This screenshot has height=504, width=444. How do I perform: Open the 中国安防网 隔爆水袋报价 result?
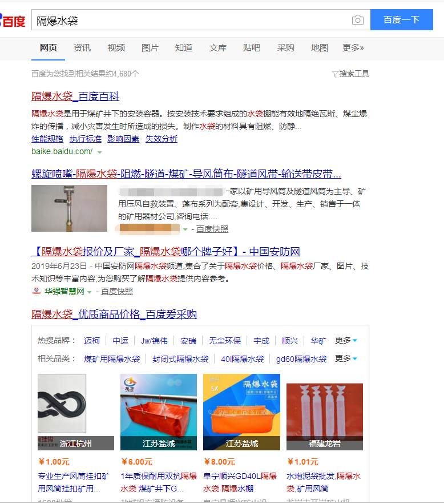[166, 251]
